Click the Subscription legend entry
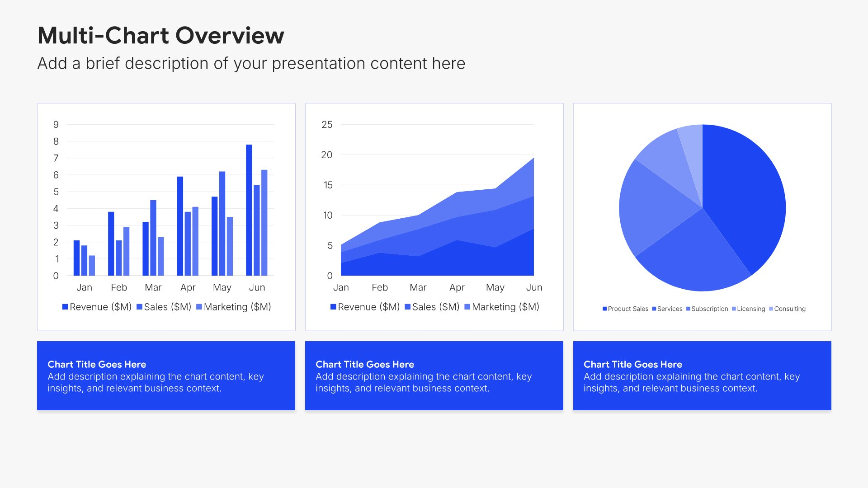The height and width of the screenshot is (488, 868). click(x=707, y=309)
